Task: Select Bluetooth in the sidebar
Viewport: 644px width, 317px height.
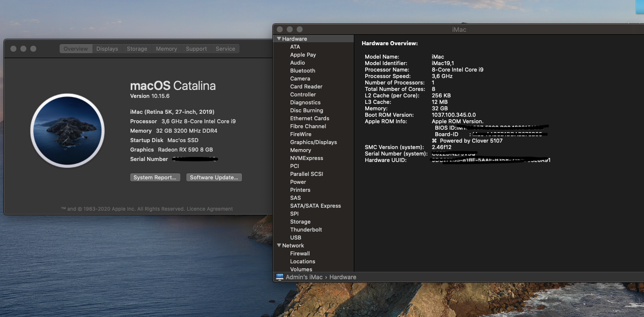Action: tap(303, 71)
